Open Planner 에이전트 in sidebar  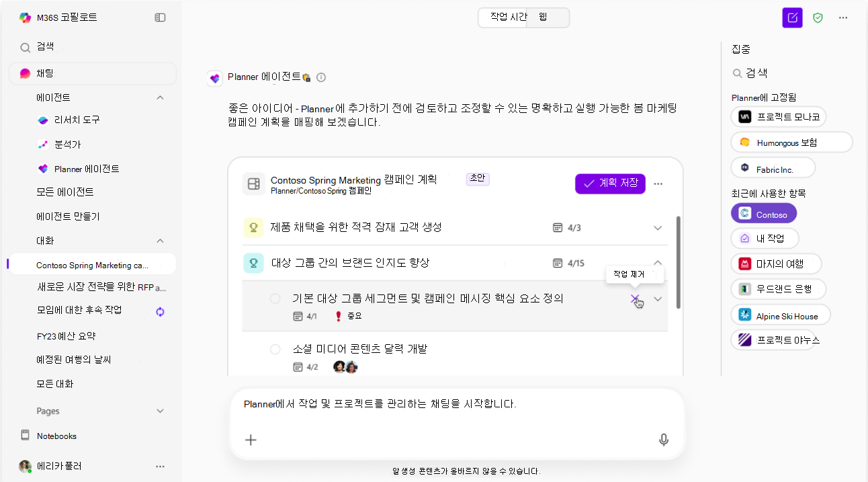[78, 169]
